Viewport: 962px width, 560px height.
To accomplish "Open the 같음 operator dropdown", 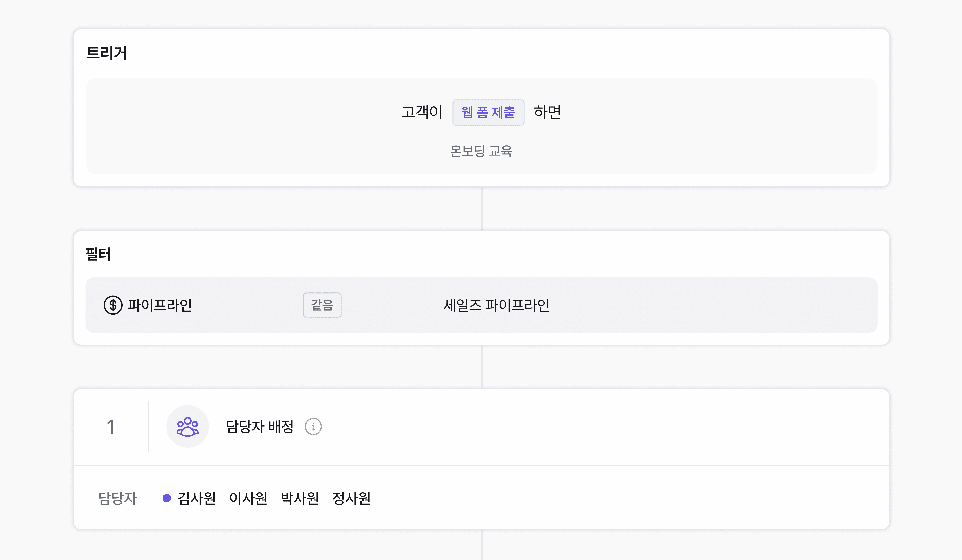I will tap(322, 305).
